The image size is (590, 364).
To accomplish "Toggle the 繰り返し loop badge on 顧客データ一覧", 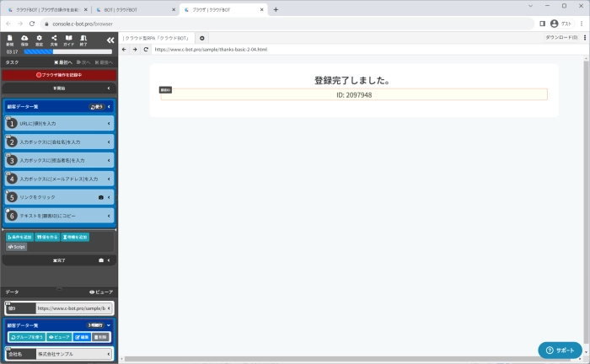I will pos(97,107).
